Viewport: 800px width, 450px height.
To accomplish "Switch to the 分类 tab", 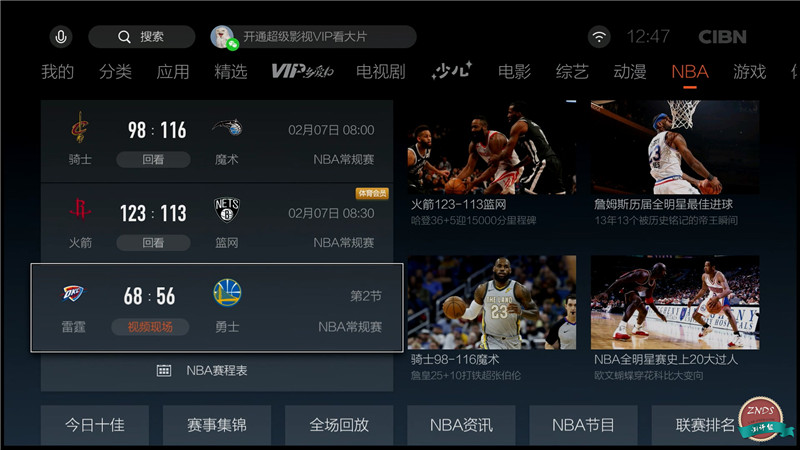I will tap(115, 71).
